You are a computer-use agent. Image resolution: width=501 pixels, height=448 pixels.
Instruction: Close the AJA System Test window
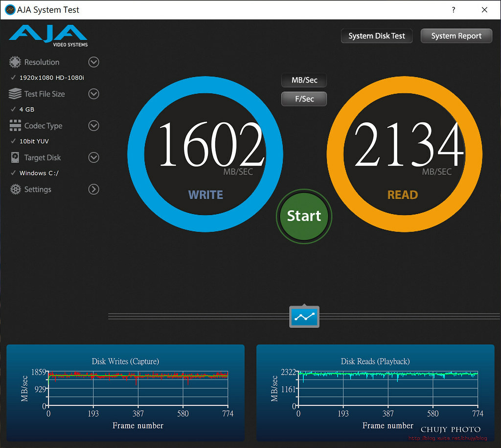[x=484, y=10]
